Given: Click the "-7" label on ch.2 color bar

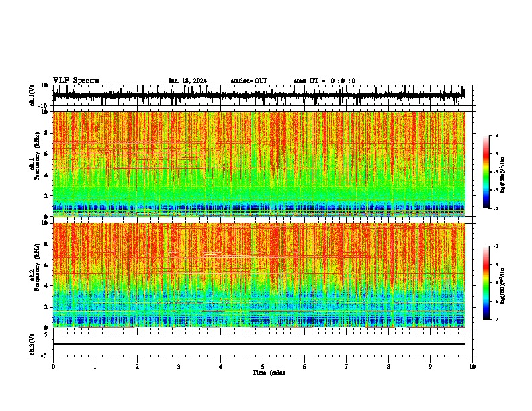Looking at the screenshot, I should click(x=495, y=319).
